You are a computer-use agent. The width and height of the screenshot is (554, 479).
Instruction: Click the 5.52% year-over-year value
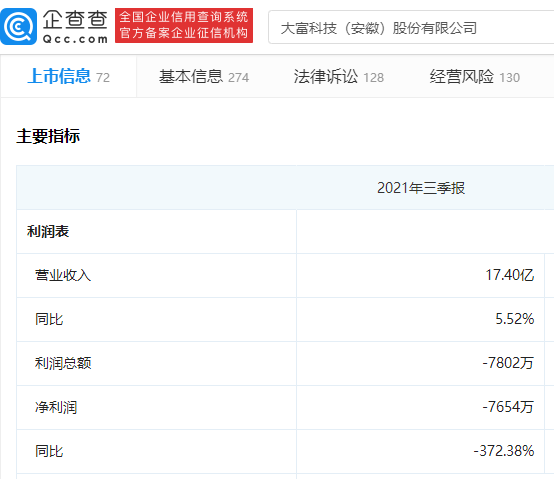(x=514, y=319)
